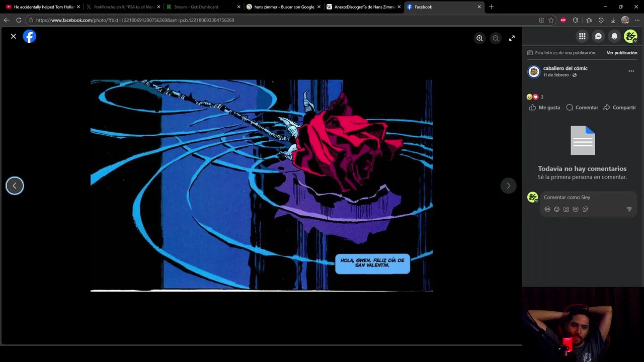This screenshot has width=644, height=362.
Task: Open Messenger chats
Action: [x=598, y=36]
